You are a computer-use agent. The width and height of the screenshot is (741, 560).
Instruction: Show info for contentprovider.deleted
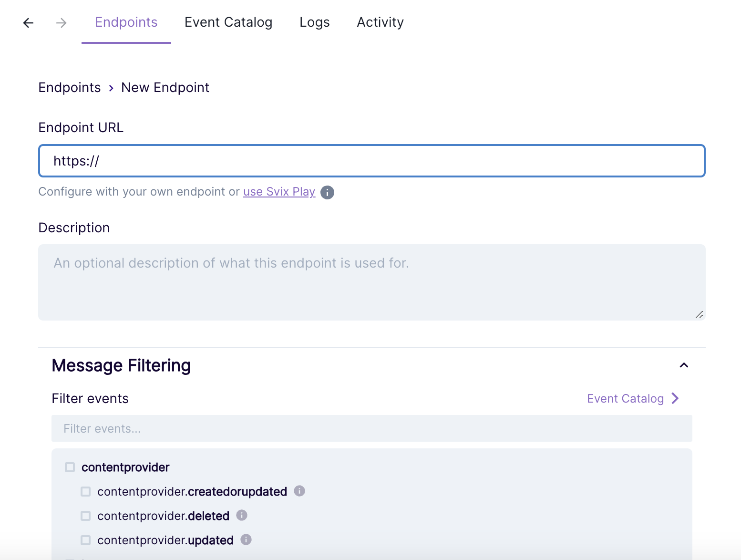[x=242, y=515]
